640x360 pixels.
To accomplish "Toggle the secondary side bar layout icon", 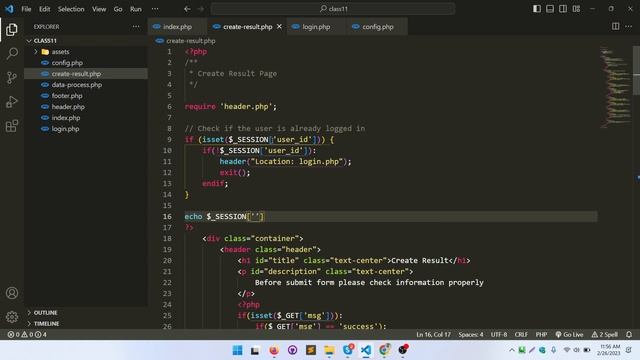I will point(563,9).
